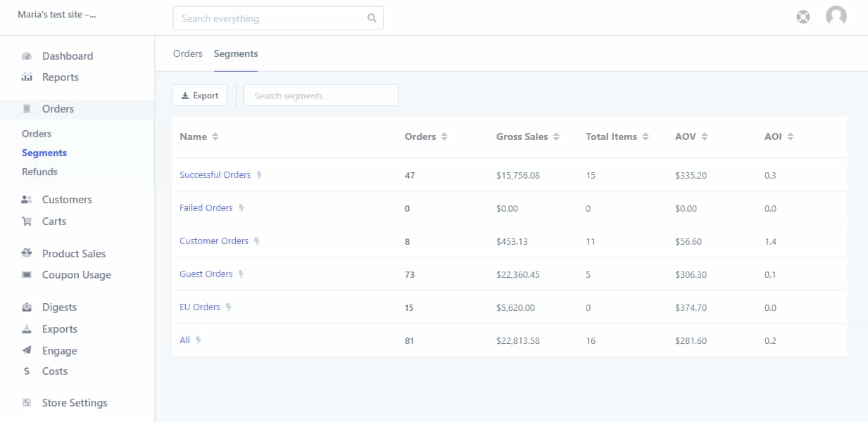Click the Store Settings icon
This screenshot has height=422, width=868.
[x=27, y=403]
